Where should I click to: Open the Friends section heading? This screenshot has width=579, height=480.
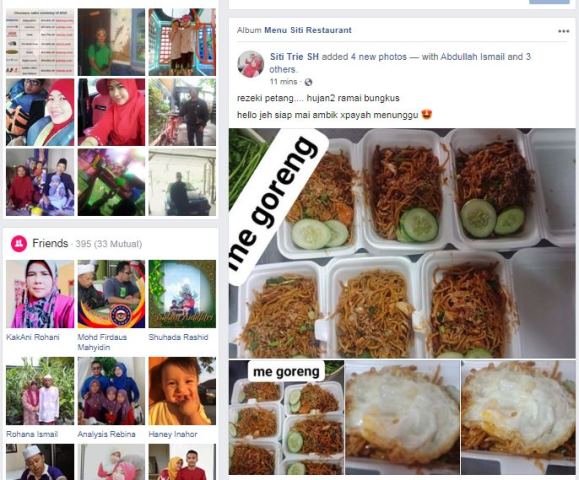pyautogui.click(x=50, y=243)
